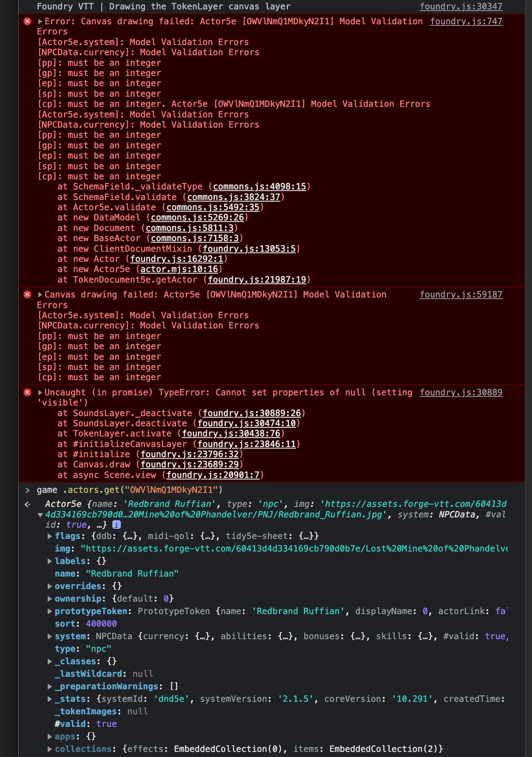Click the red error icon beside Uncaught TypeError
Viewport: 532px width, 757px height.
point(27,392)
